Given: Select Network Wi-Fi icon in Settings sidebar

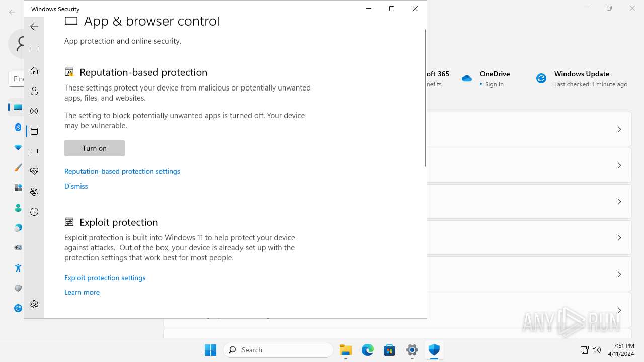Looking at the screenshot, I should pos(18,147).
